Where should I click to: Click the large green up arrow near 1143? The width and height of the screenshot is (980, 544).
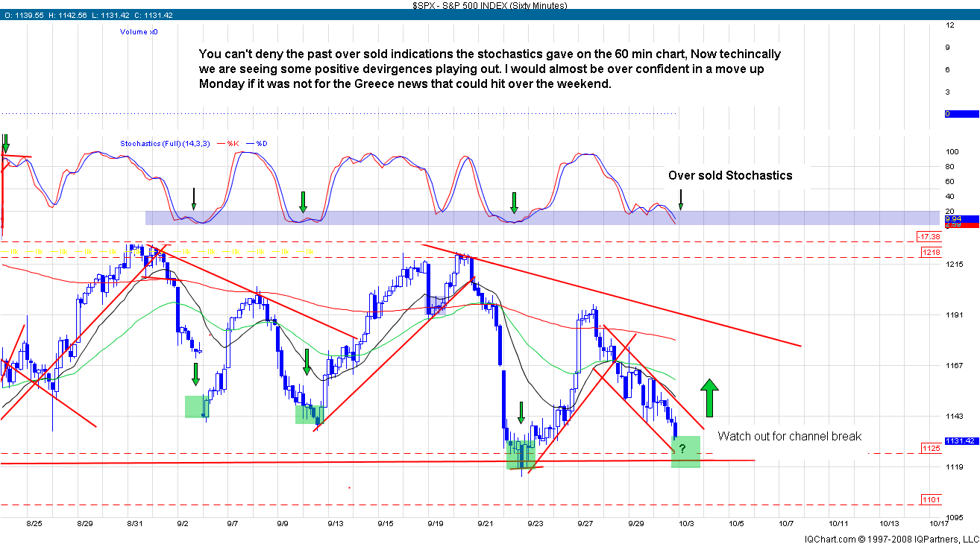tap(709, 398)
